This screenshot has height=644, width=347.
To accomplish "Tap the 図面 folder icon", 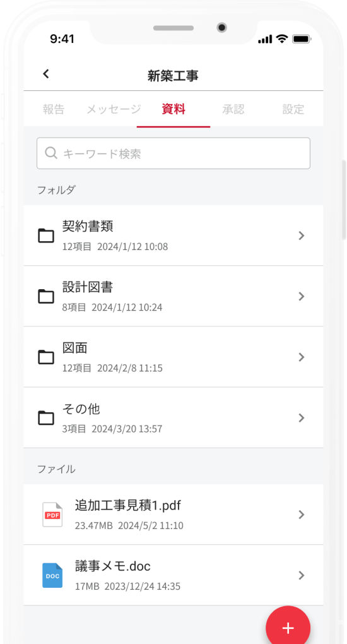I will tap(46, 357).
